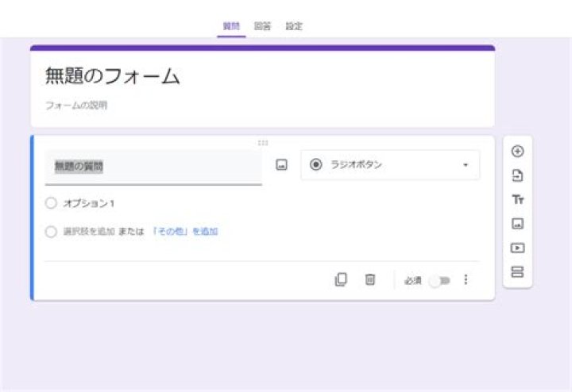
Task: Import questions using the sidebar icon
Action: 517,175
